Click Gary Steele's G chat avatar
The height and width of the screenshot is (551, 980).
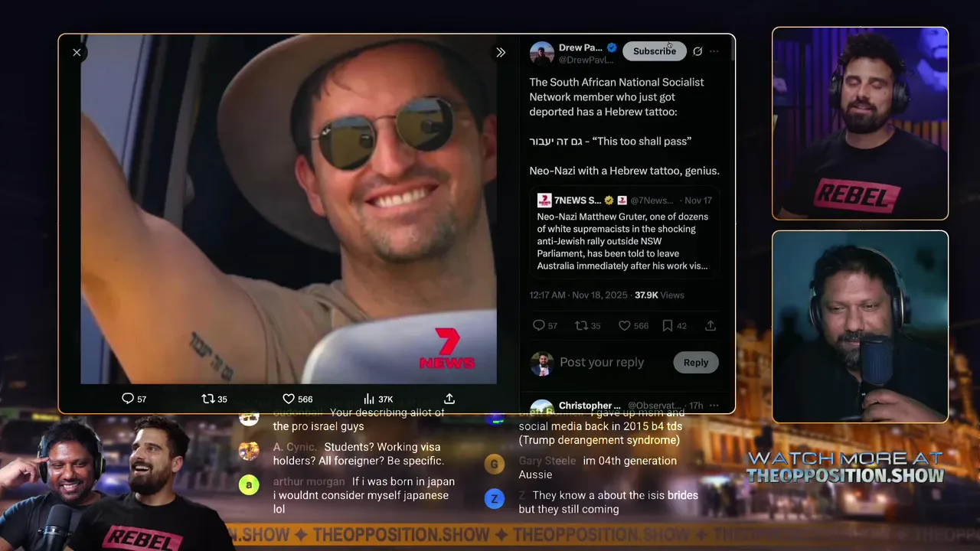[x=495, y=465]
